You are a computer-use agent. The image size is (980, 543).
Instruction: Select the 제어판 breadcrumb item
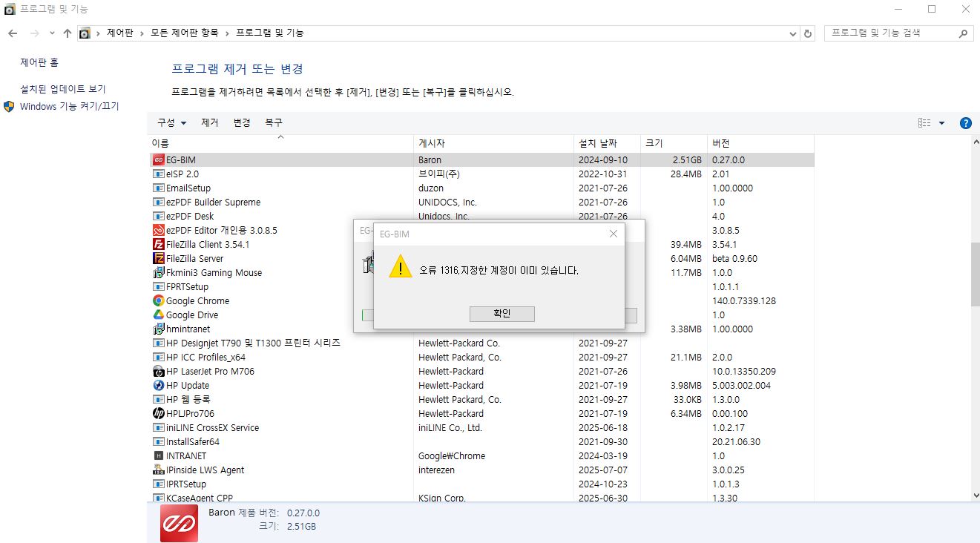tap(120, 33)
